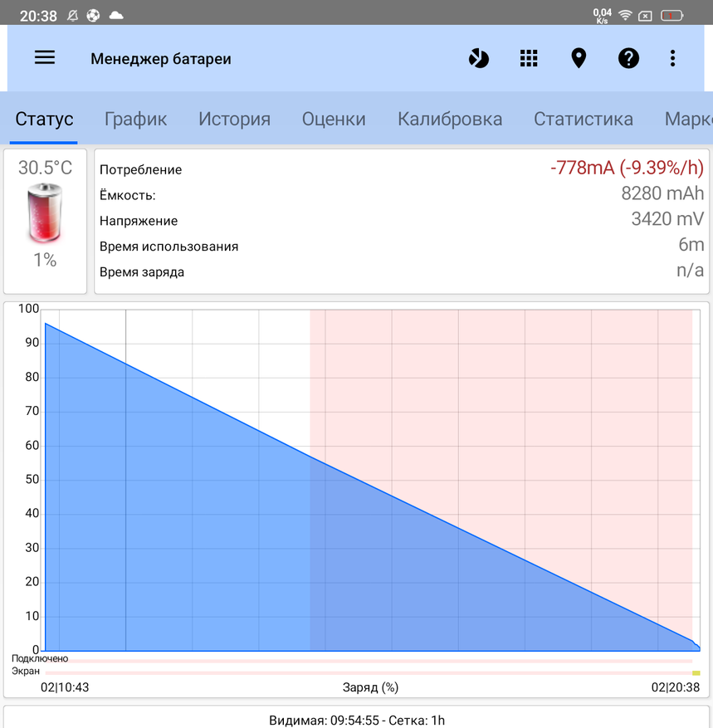Tap the Потребление label
The width and height of the screenshot is (713, 728).
(x=140, y=169)
